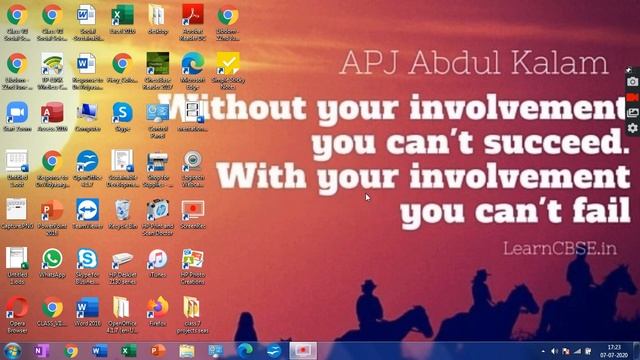Launch Microsoft Edge from the desktop
The height and width of the screenshot is (360, 640).
pos(193,71)
